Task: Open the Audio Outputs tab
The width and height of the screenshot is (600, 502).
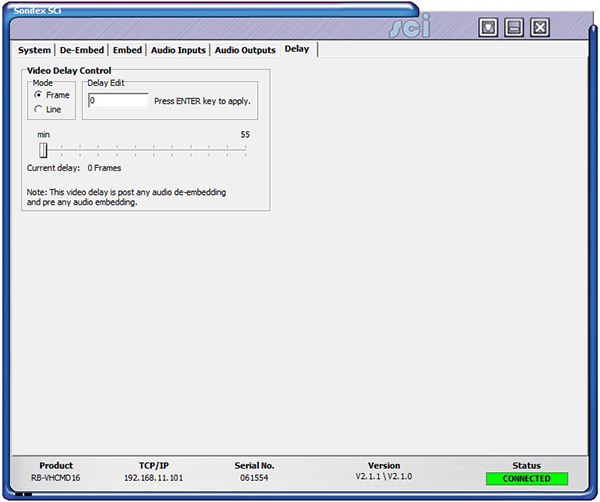Action: (245, 50)
